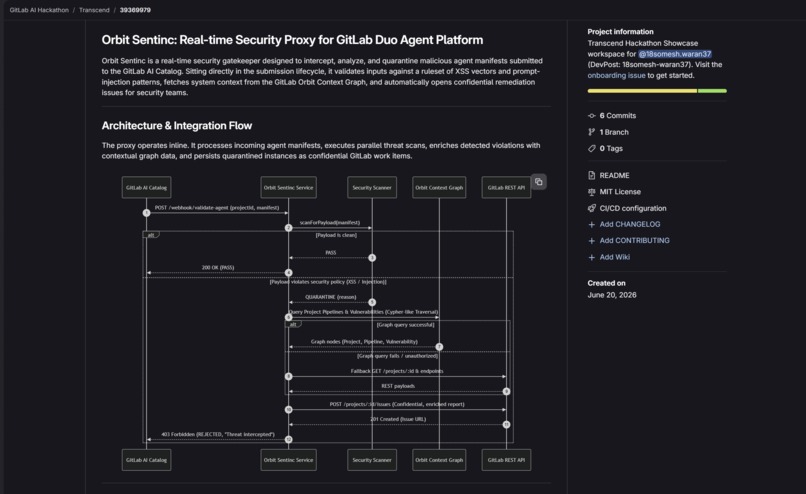Open GitLab AI Hackathon breadcrumb

[x=39, y=10]
